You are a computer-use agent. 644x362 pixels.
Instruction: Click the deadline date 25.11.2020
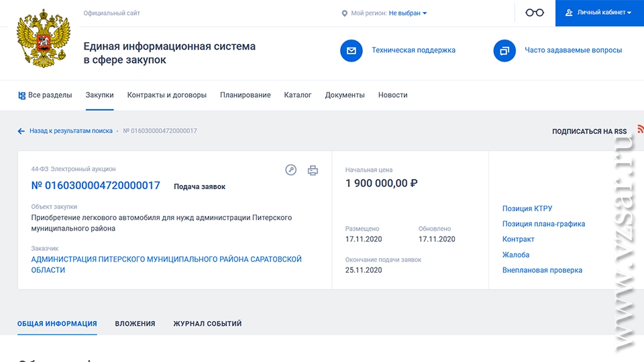click(x=364, y=270)
